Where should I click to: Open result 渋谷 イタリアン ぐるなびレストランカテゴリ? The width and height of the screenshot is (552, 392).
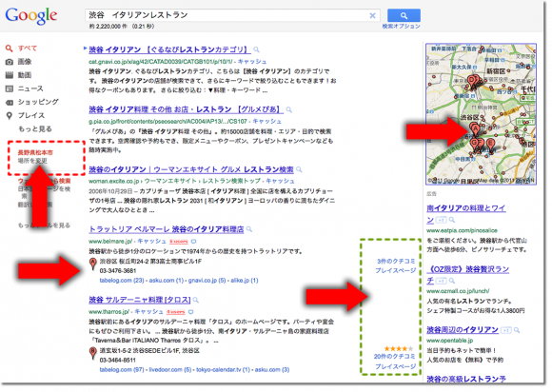point(169,49)
